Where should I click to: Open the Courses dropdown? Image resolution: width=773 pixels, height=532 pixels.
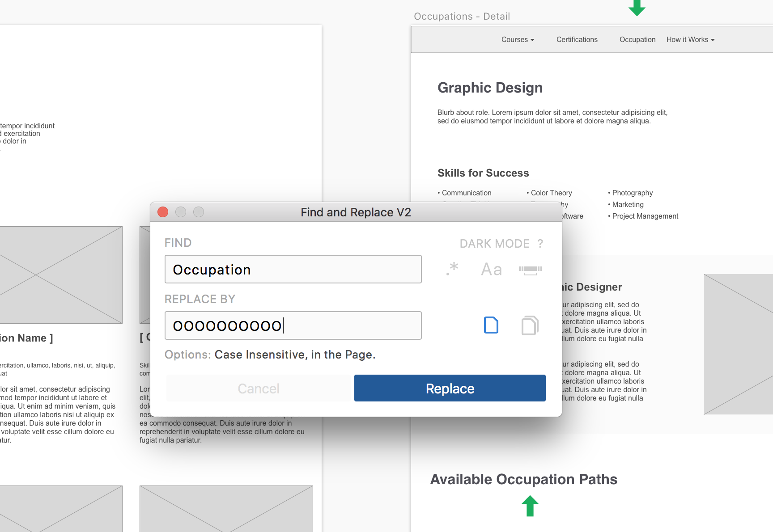(x=517, y=39)
